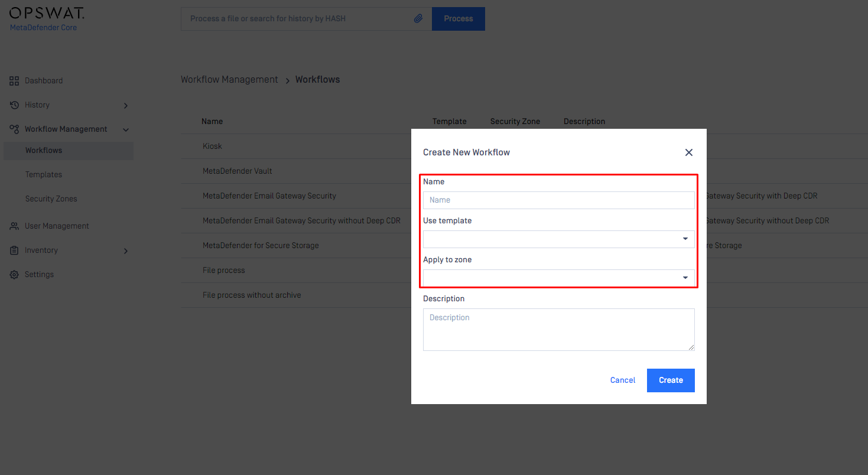Select File process without archive row
Image resolution: width=868 pixels, height=475 pixels.
pyautogui.click(x=252, y=295)
